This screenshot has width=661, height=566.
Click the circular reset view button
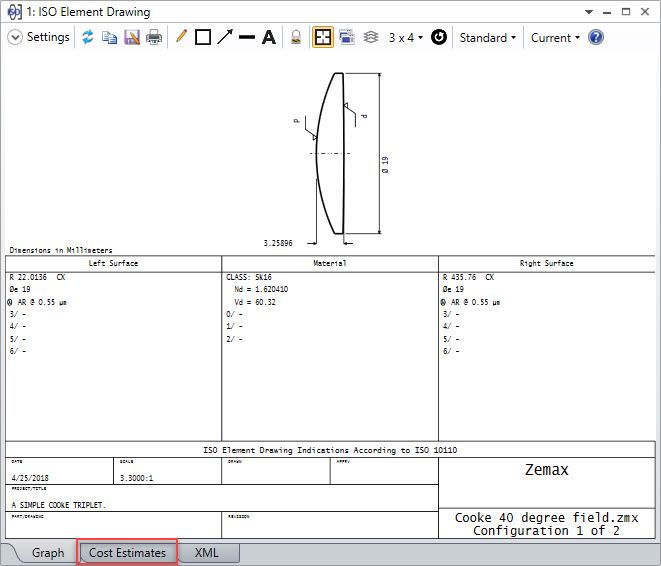439,38
